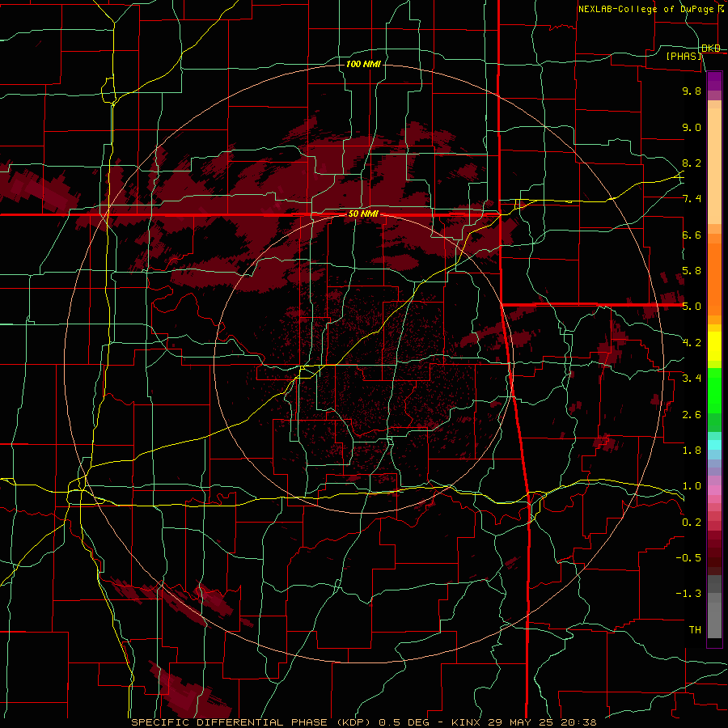Click the 8.2 legend value
Image resolution: width=728 pixels, height=728 pixels.
(x=692, y=163)
